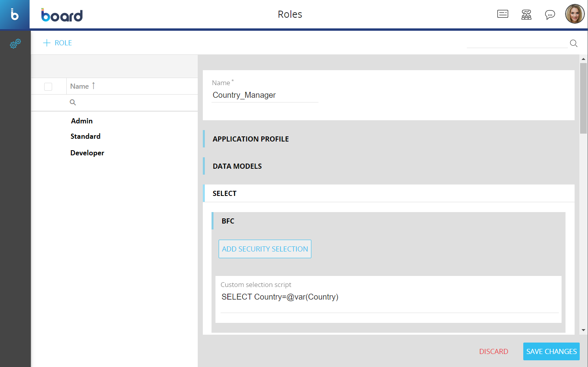Click the Name column filter magnifier icon

pos(73,102)
